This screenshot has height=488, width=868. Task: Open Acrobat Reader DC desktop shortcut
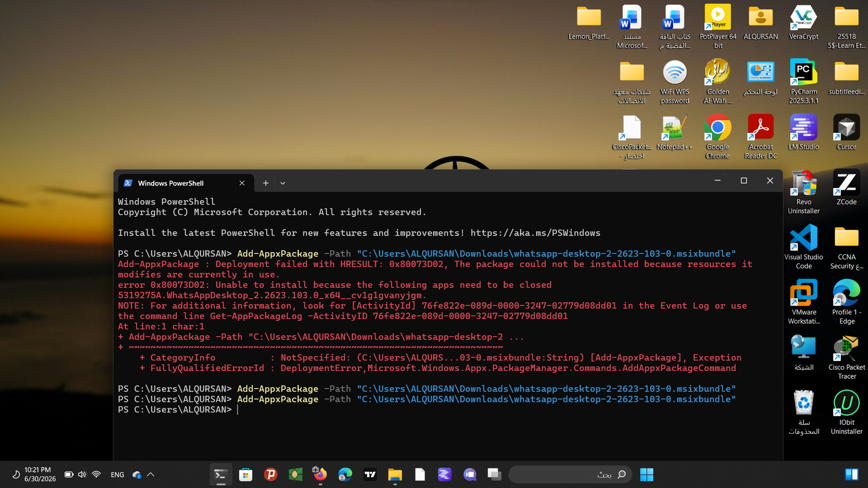(x=761, y=137)
